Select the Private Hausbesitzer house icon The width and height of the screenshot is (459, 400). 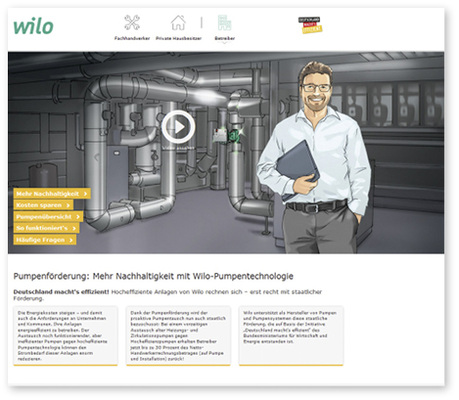click(178, 23)
